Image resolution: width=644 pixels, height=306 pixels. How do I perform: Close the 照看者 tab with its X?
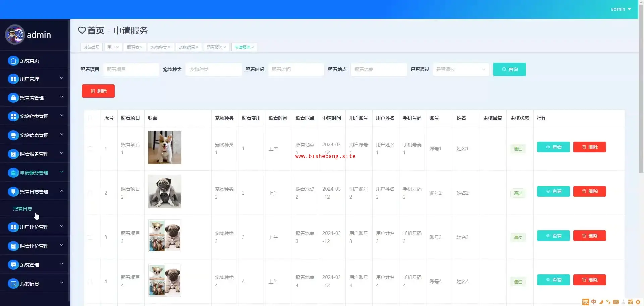(141, 47)
